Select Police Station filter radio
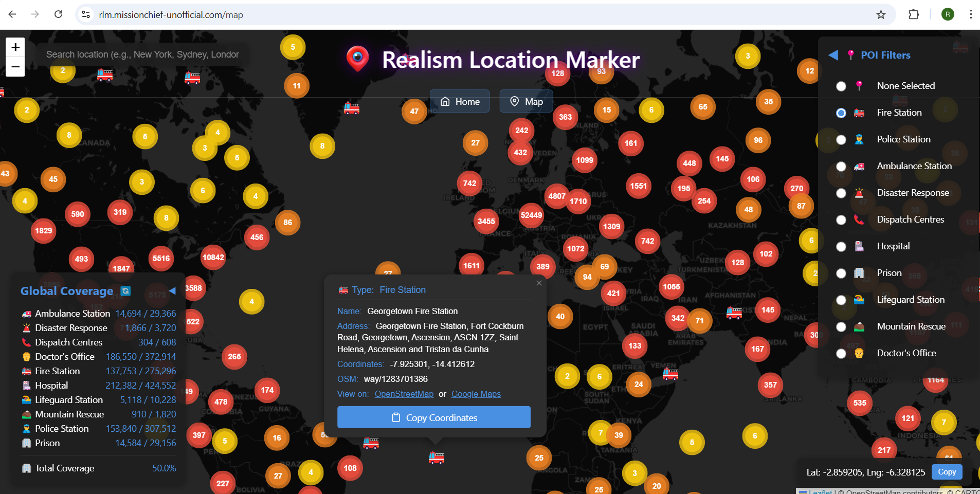The height and width of the screenshot is (494, 980). click(x=841, y=140)
